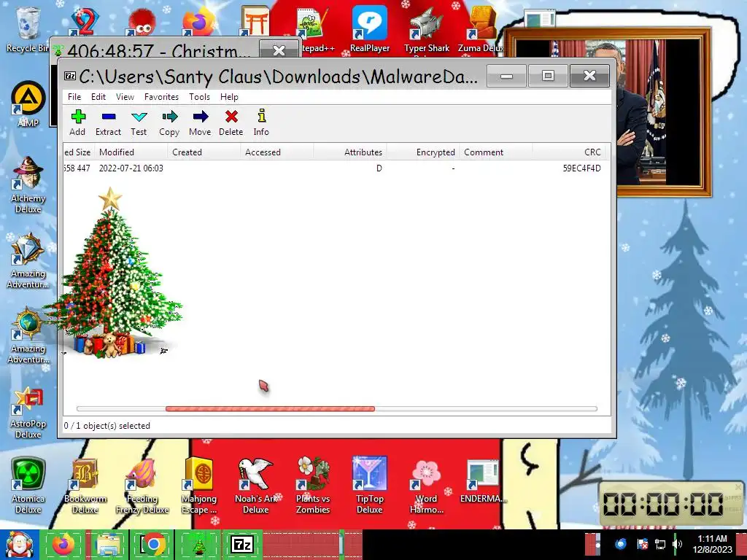The width and height of the screenshot is (747, 560).
Task: Open the Help menu
Action: (229, 97)
